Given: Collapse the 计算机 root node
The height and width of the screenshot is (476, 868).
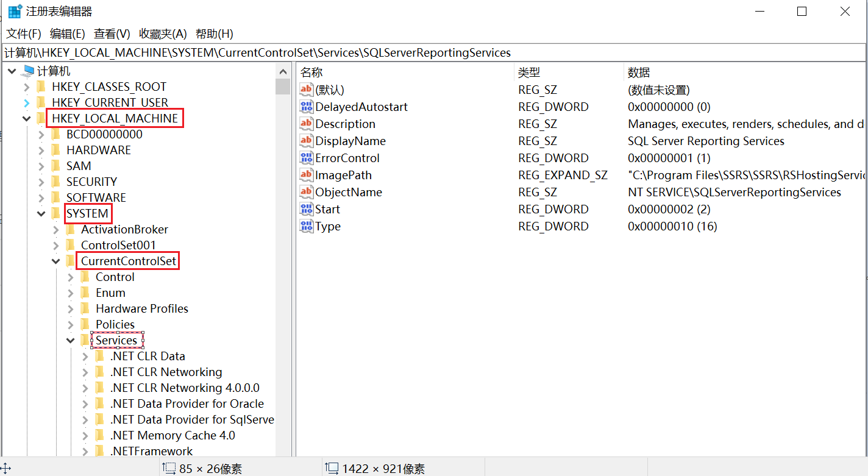Looking at the screenshot, I should click(12, 71).
